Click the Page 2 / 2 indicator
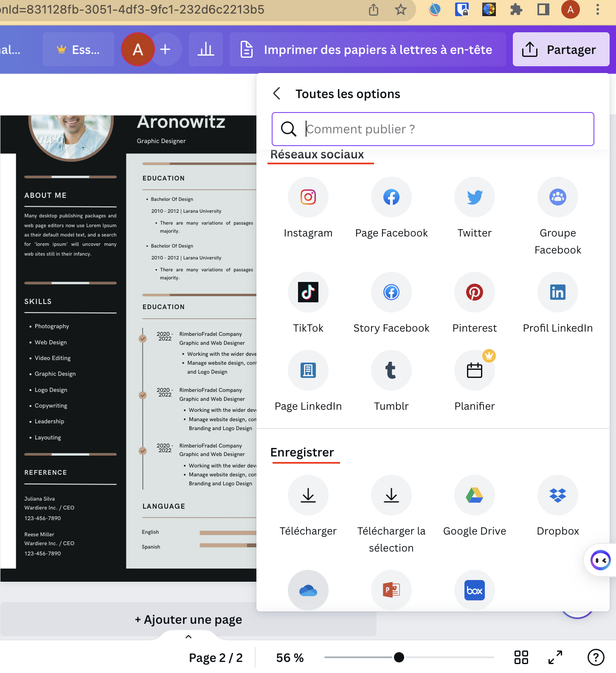Viewport: 616px width, 673px height. [x=216, y=658]
